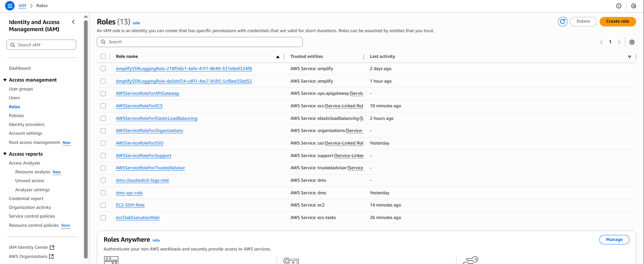Screen dimensions: 644x264
Task: Collapse the Access reports section
Action: pos(5,154)
